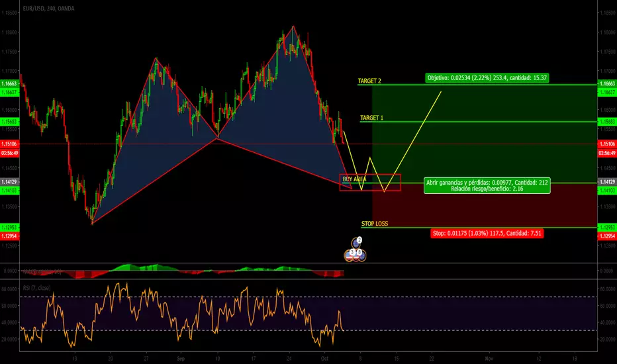Click the red 1.12954 tag on right scale
617x364 pixels.
pos(607,236)
